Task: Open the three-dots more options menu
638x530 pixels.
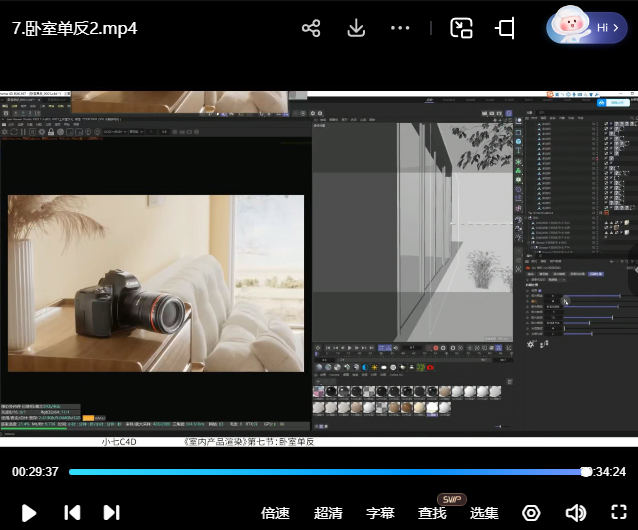Action: (401, 28)
